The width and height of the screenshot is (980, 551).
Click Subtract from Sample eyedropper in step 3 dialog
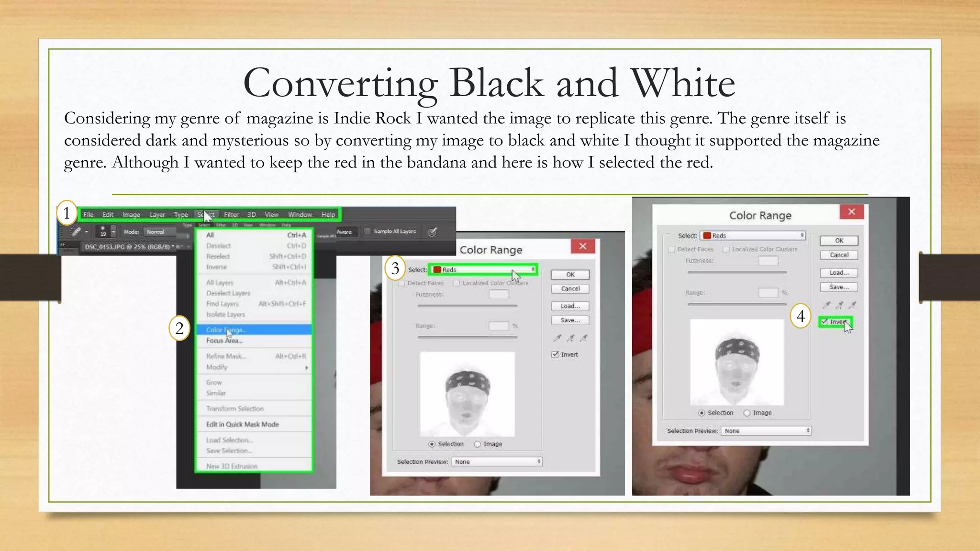tap(584, 338)
